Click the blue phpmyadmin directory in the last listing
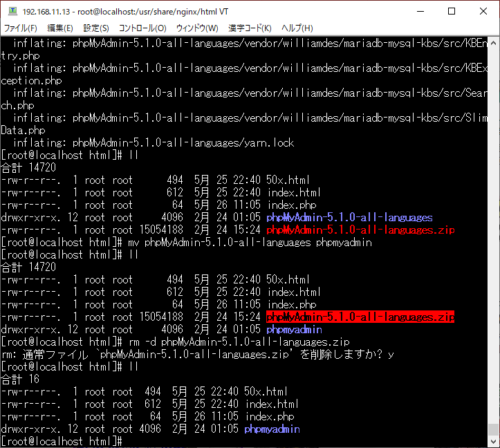Screen dimensions: 500x448 pos(272,429)
